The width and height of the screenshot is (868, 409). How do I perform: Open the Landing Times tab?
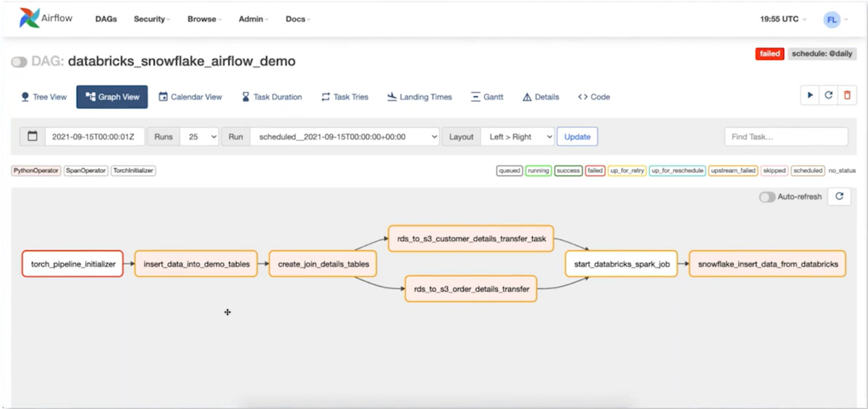coord(420,97)
